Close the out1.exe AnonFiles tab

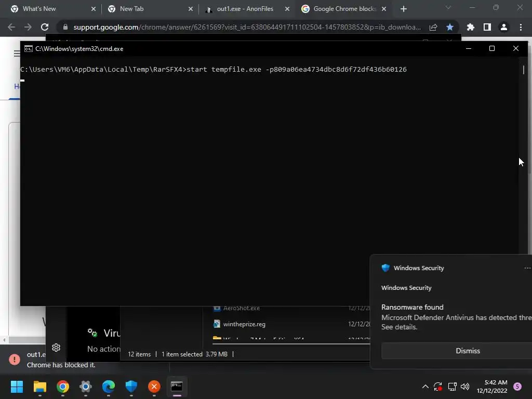click(x=287, y=9)
